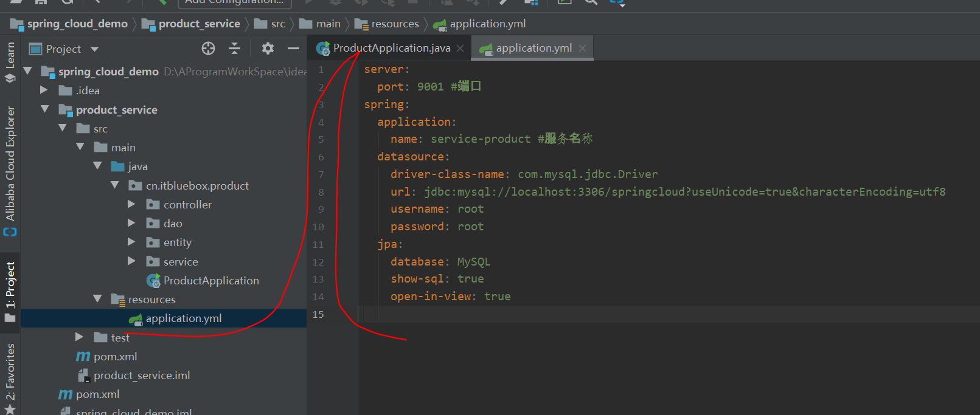Collapse the resources folder arrow
Image resolution: width=980 pixels, height=415 pixels.
click(x=97, y=299)
